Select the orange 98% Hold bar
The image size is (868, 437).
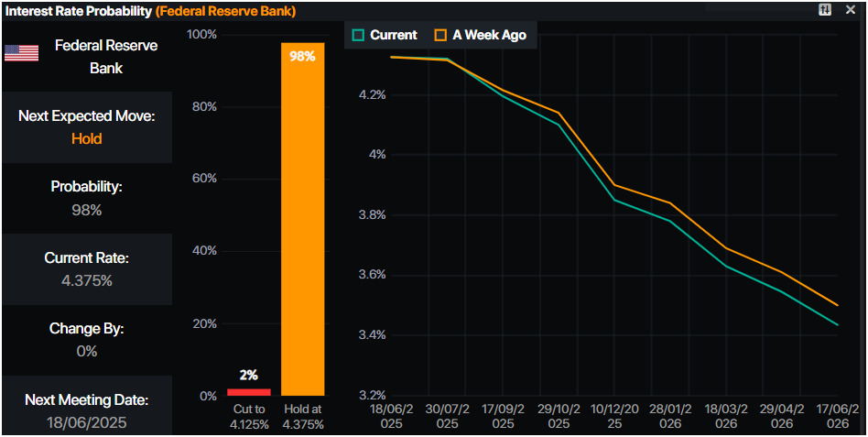point(302,219)
